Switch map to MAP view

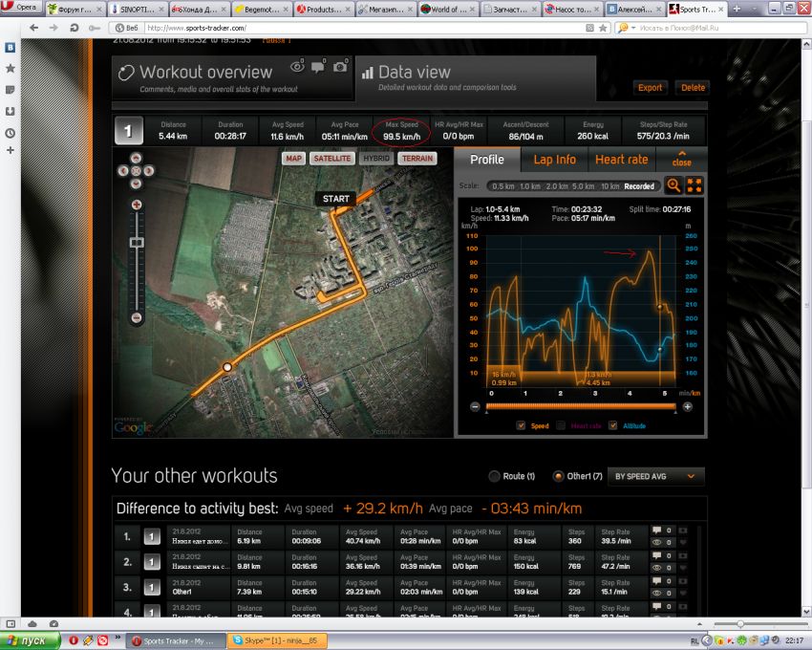[293, 159]
